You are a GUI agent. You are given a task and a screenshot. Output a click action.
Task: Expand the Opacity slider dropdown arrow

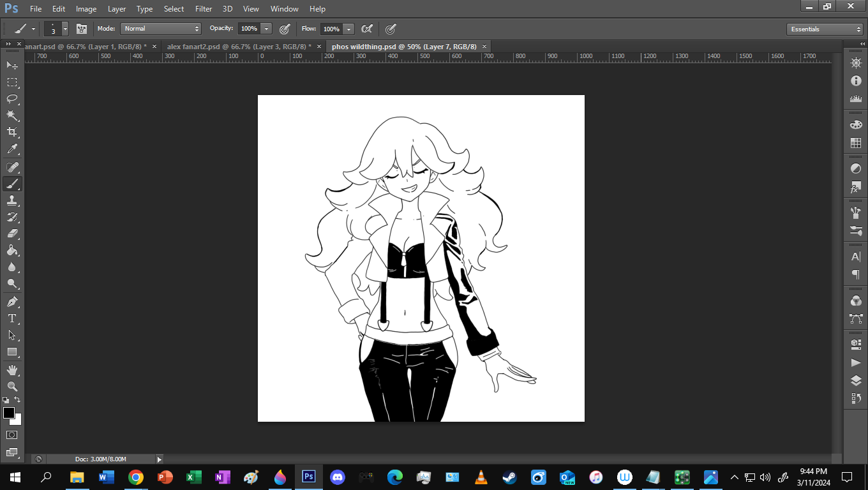(x=266, y=29)
